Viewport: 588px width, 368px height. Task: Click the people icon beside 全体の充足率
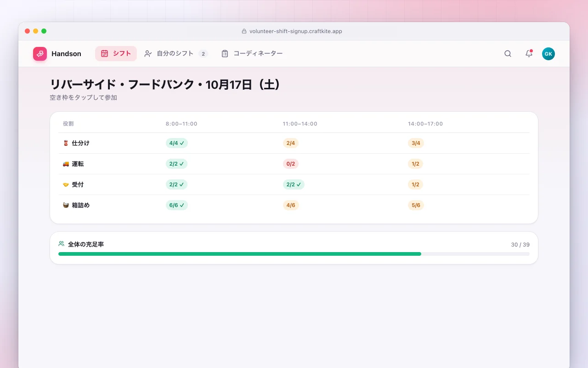[62, 244]
